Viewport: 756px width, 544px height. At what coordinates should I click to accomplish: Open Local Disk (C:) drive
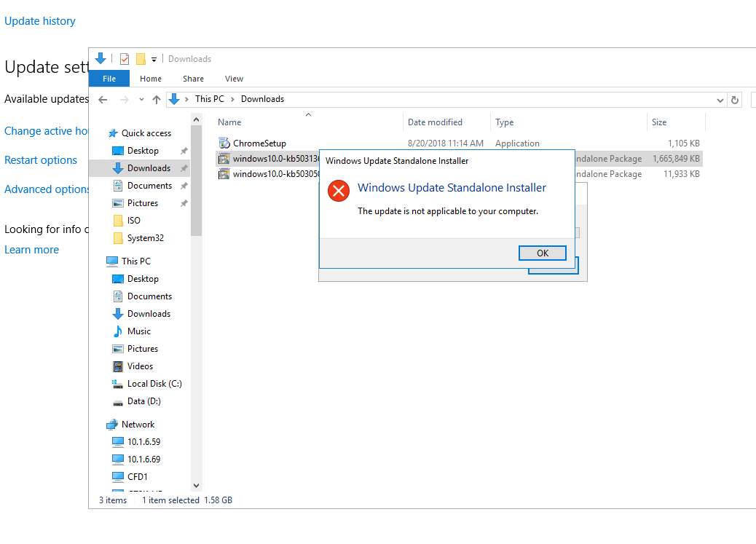tap(154, 383)
